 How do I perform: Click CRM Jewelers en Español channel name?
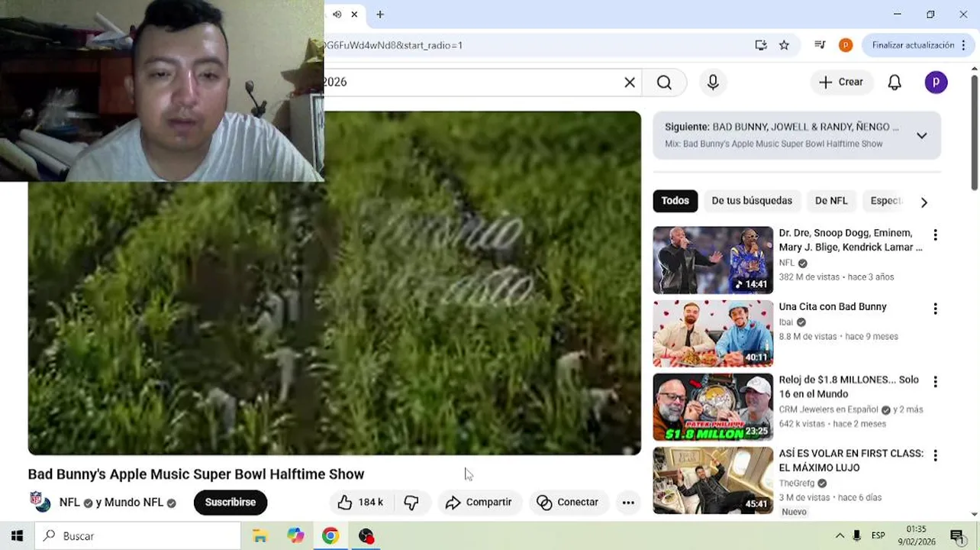(x=828, y=410)
